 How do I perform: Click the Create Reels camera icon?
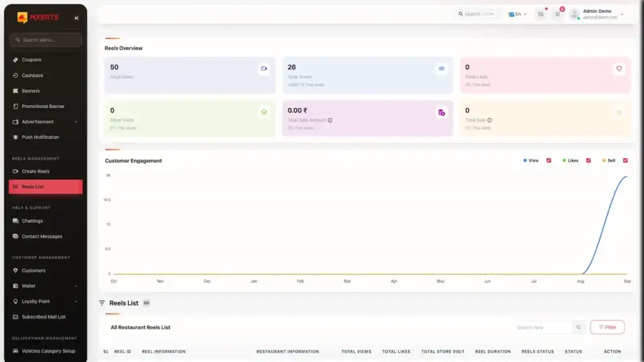click(16, 171)
